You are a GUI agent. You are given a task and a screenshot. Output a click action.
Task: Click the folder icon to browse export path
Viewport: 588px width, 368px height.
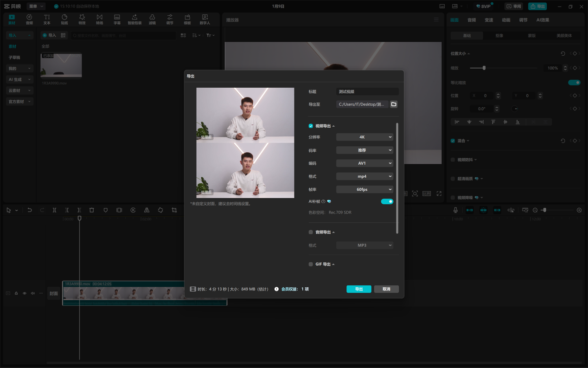[394, 104]
